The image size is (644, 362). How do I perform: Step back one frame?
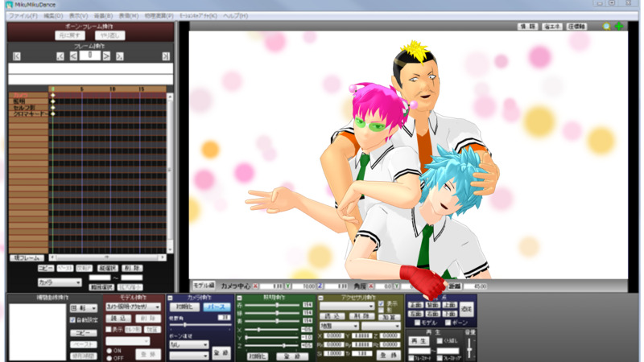(73, 56)
